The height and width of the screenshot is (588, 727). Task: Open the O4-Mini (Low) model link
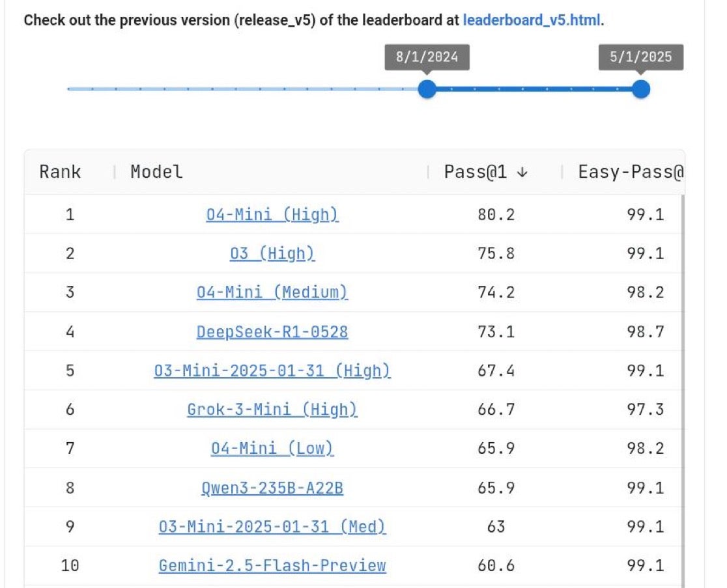pos(272,449)
